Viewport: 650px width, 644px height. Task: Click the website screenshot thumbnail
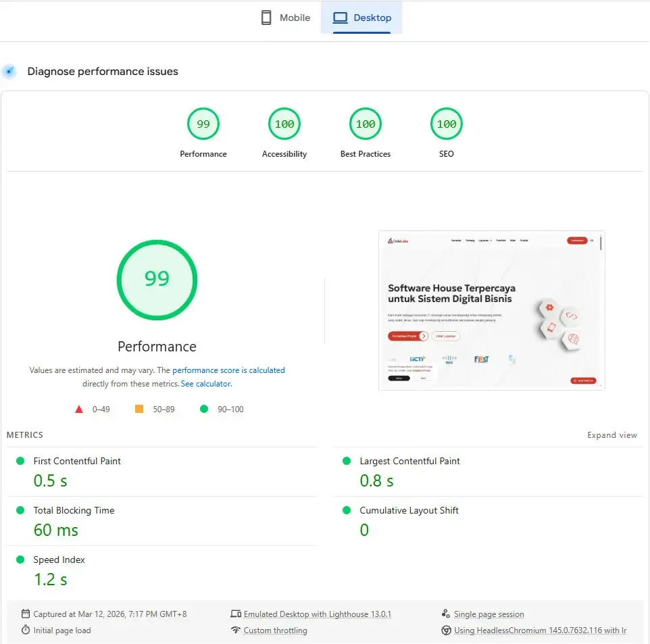(492, 310)
